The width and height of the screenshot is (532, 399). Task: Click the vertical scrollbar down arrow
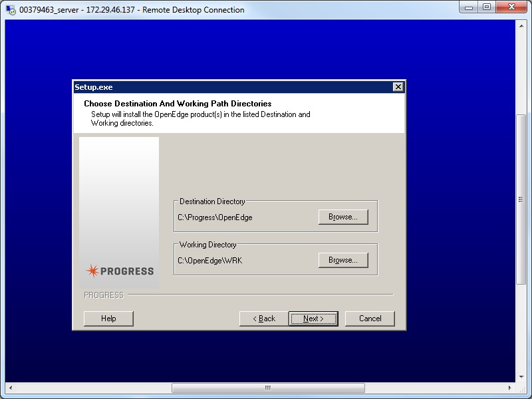click(x=521, y=376)
